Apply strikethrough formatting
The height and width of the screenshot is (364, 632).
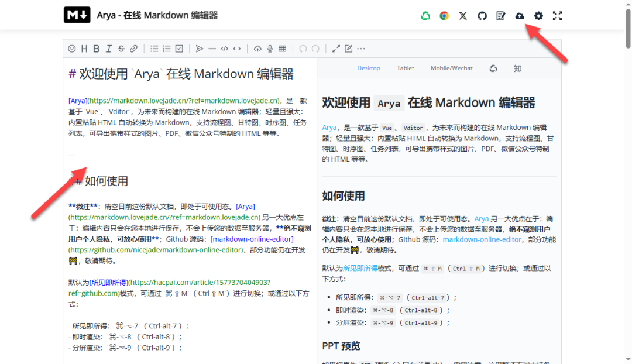[122, 49]
